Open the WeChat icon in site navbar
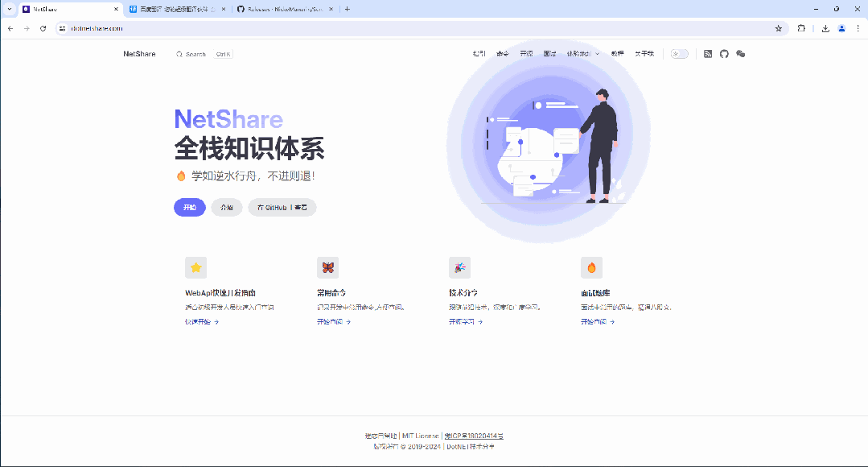 [741, 54]
